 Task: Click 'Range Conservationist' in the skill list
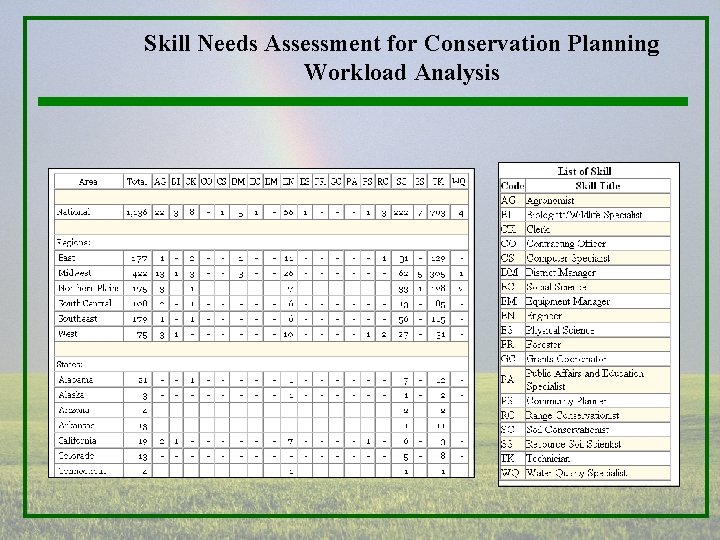coord(573,416)
